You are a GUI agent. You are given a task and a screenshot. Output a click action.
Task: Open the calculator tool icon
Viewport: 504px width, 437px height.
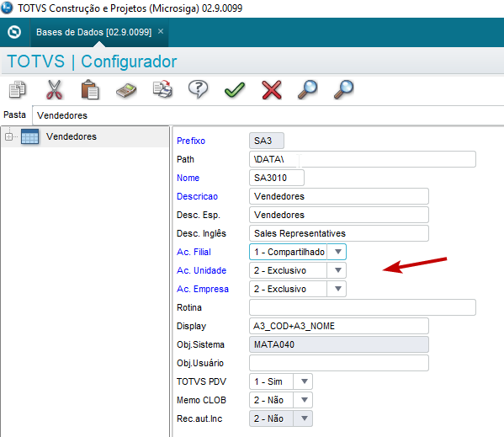126,90
